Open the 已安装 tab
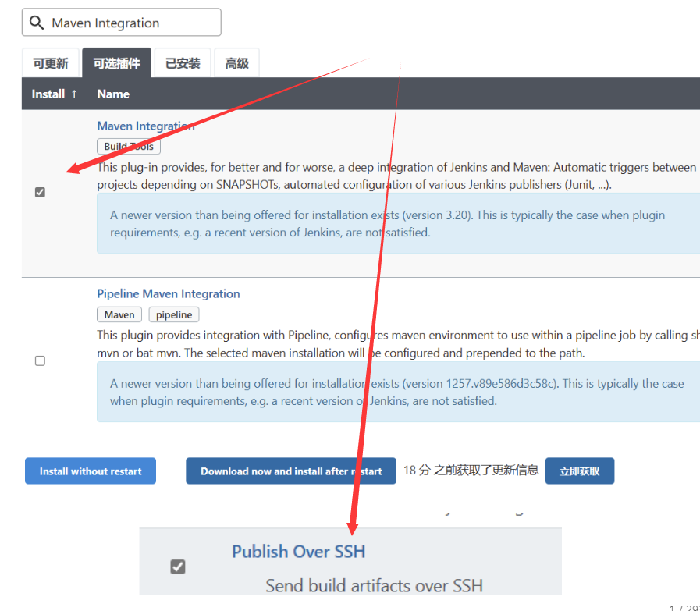700x611 pixels. pos(183,63)
